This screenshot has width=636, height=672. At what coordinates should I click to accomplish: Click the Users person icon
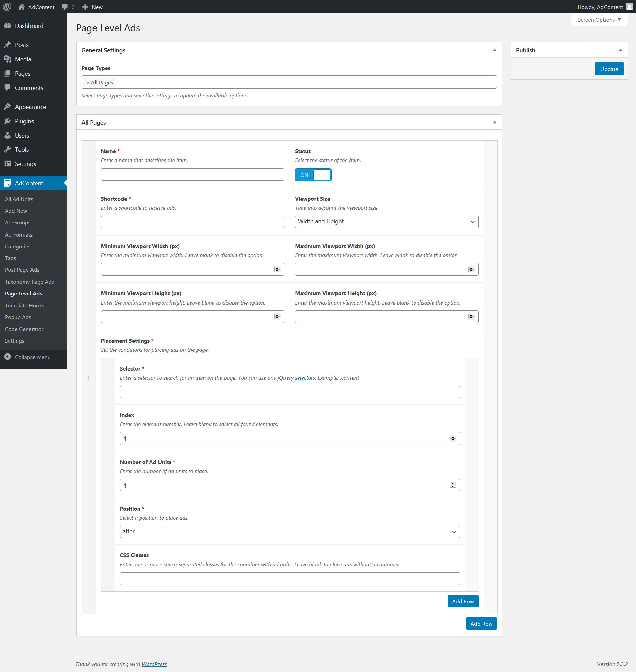point(7,136)
